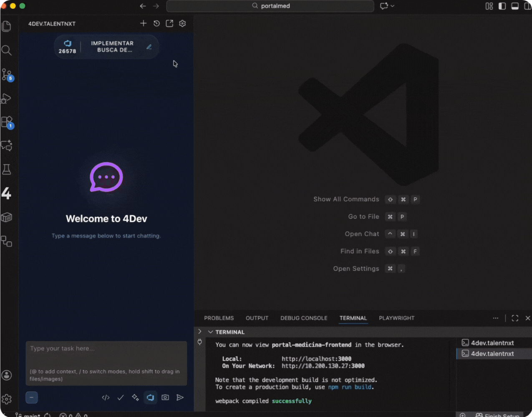
Task: Edit the task title with pencil icon
Action: click(149, 47)
